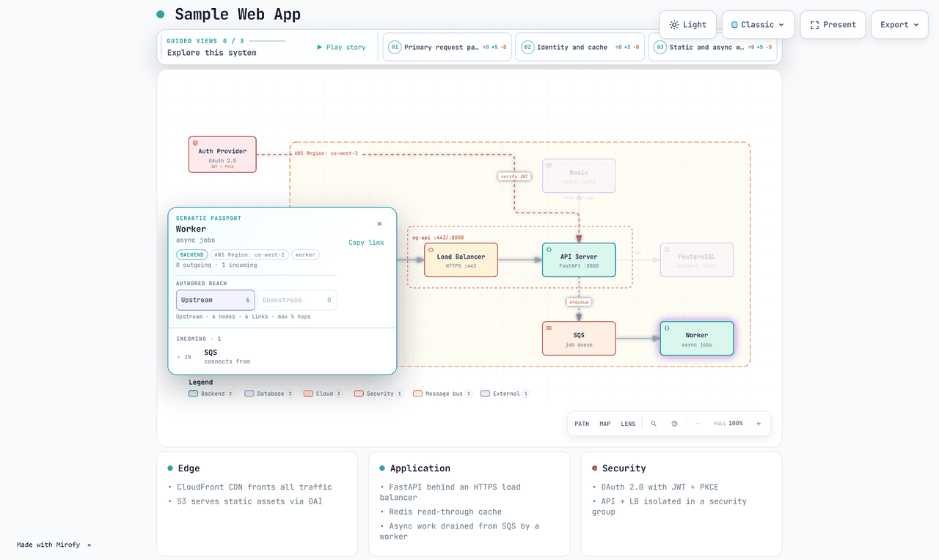Click the sun icon in the Light button
Viewport: 939px width, 560px height.
(674, 25)
